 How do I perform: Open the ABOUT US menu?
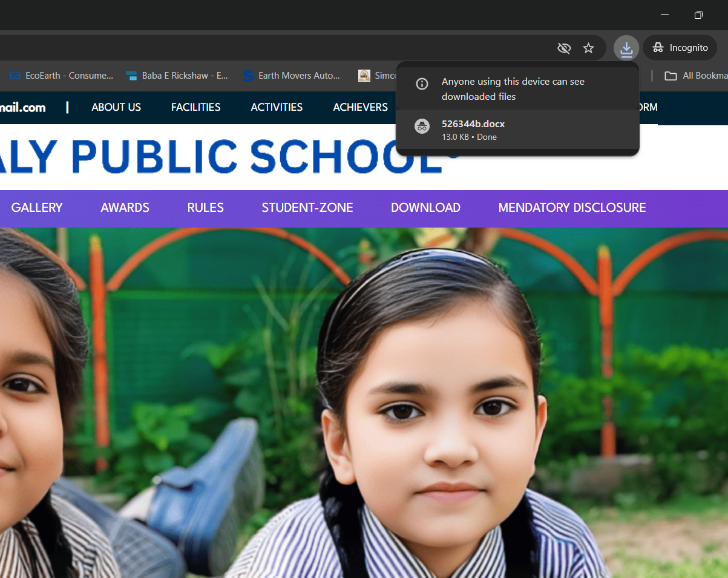pos(116,107)
